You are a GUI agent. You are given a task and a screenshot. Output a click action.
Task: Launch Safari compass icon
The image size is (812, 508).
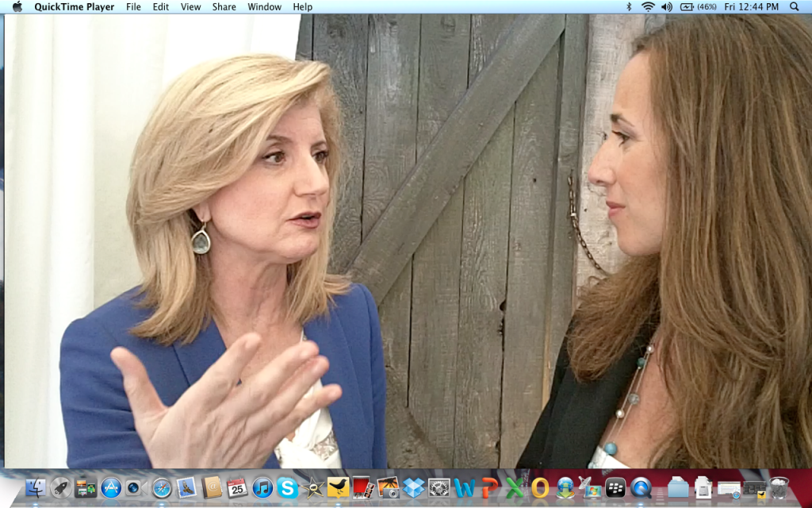coord(162,488)
